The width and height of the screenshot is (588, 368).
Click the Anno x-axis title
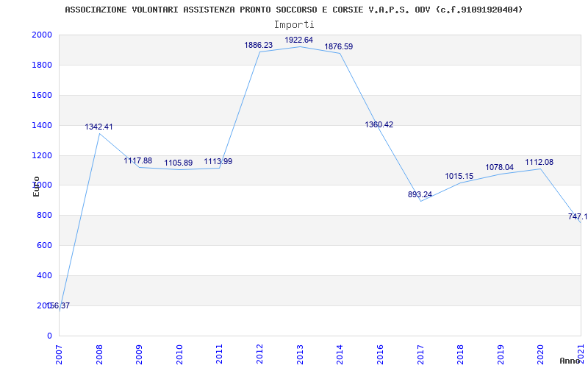click(x=570, y=361)
